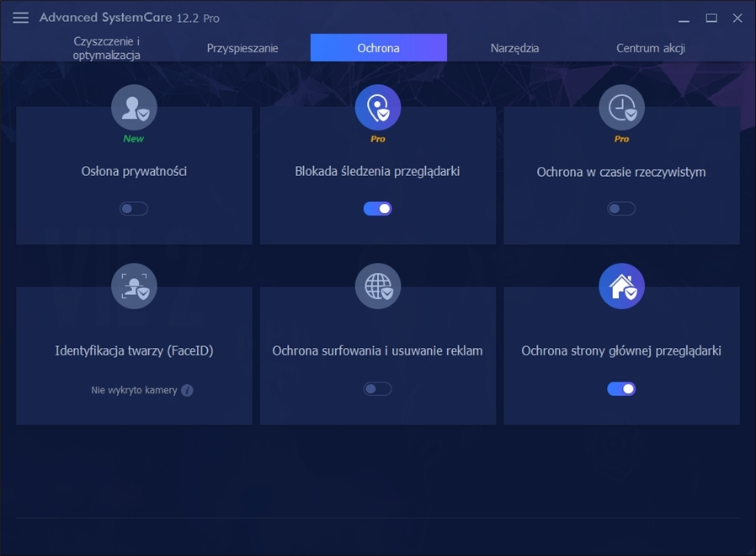Open the Przyspieszanie tab
756x556 pixels.
(x=242, y=48)
